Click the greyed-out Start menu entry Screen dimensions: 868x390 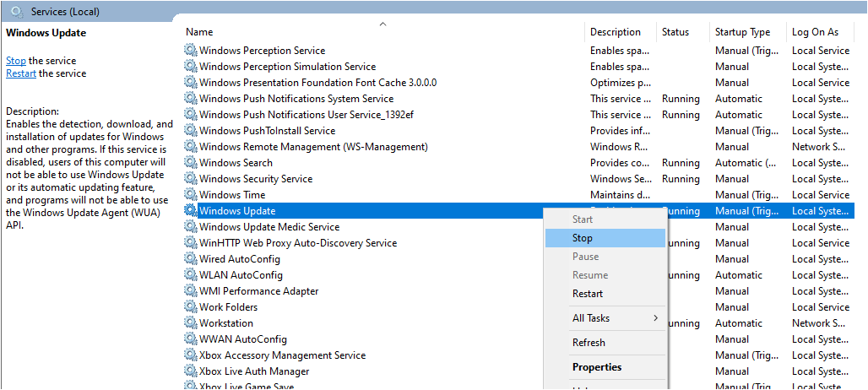tap(605, 219)
